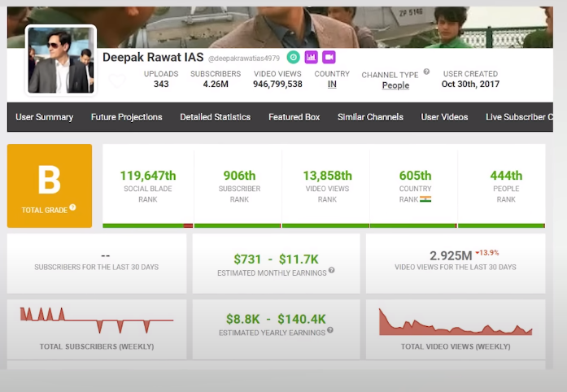Click the Estimated Yearly Earnings help icon

[330, 330]
